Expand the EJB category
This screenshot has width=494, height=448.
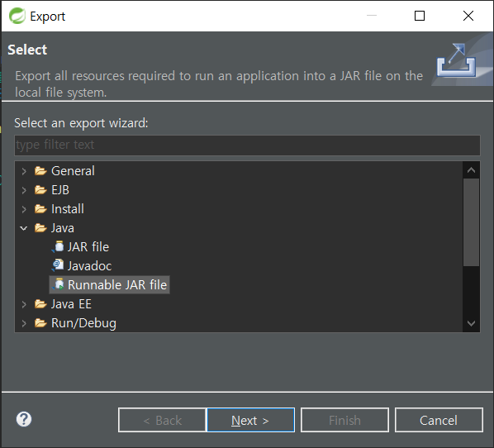click(x=24, y=190)
